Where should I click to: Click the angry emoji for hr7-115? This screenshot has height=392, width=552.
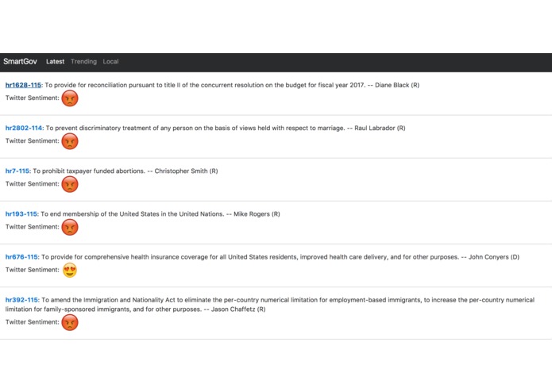(70, 184)
